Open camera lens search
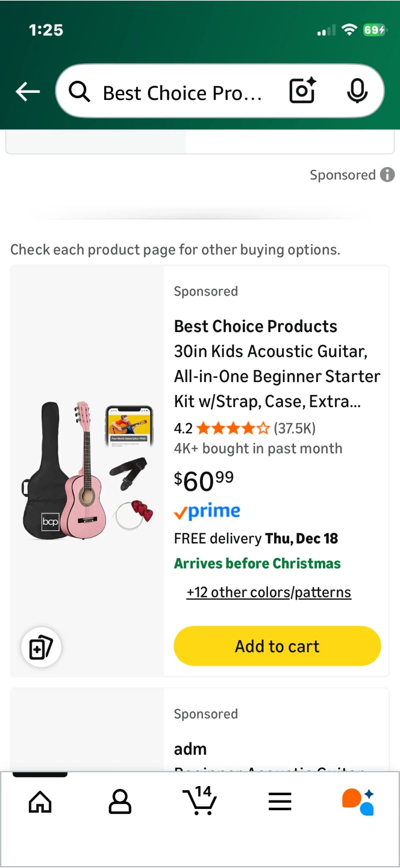400x868 pixels. [302, 91]
